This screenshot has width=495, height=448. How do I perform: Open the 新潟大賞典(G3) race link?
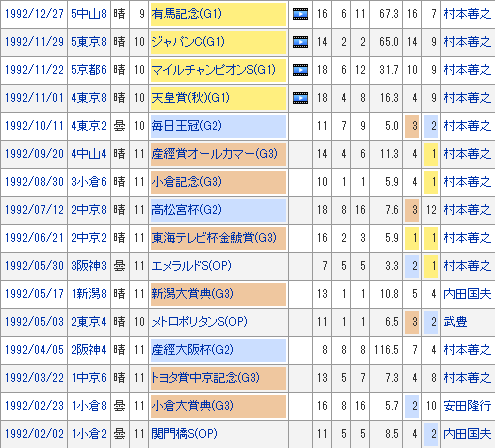[x=192, y=294]
